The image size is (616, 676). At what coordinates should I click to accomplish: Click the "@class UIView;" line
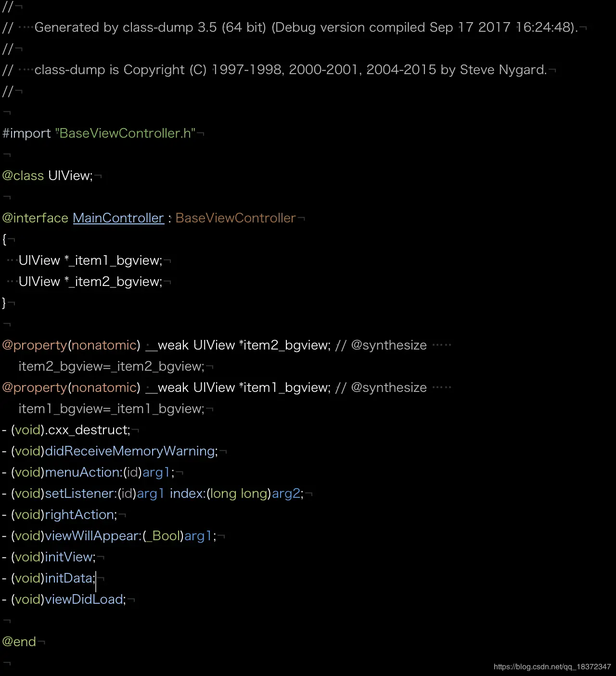47,176
